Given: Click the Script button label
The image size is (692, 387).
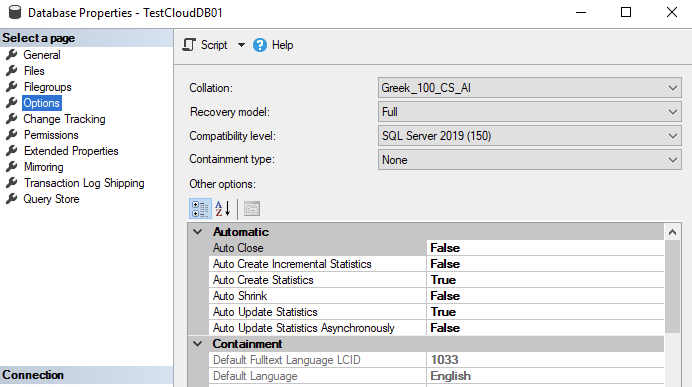Looking at the screenshot, I should (214, 45).
